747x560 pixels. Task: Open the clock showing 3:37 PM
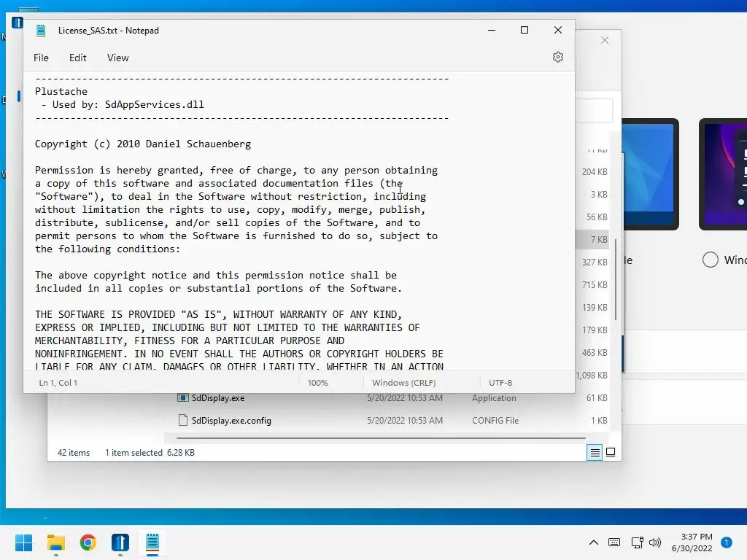(x=692, y=542)
